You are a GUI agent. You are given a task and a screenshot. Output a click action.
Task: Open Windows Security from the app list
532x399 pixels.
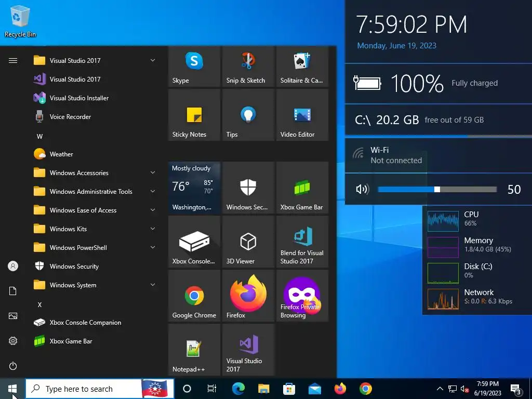(95, 267)
